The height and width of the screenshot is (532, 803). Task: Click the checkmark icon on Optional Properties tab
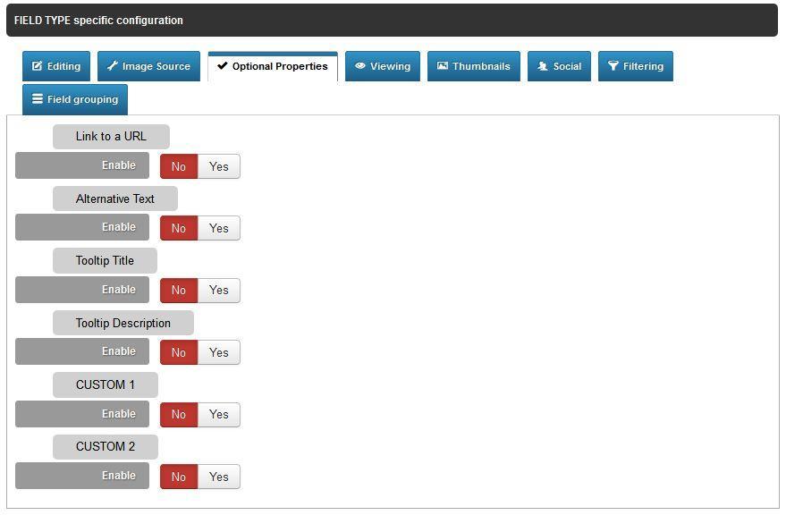223,65
